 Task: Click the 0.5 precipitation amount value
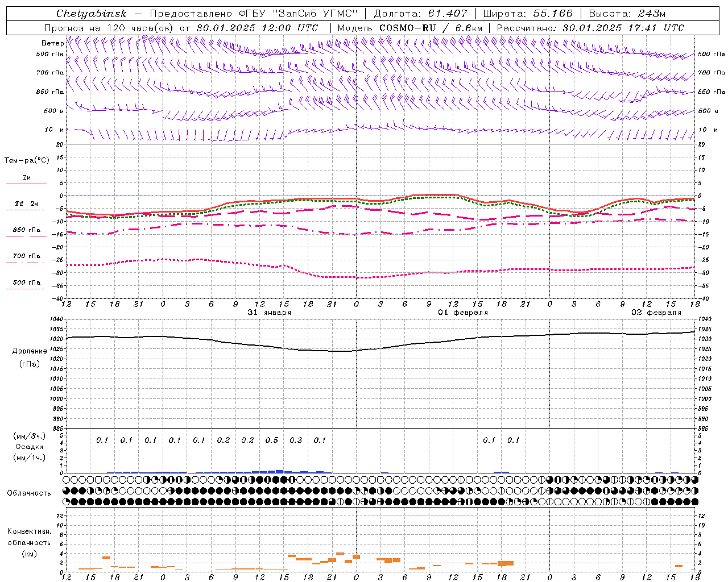click(x=272, y=440)
